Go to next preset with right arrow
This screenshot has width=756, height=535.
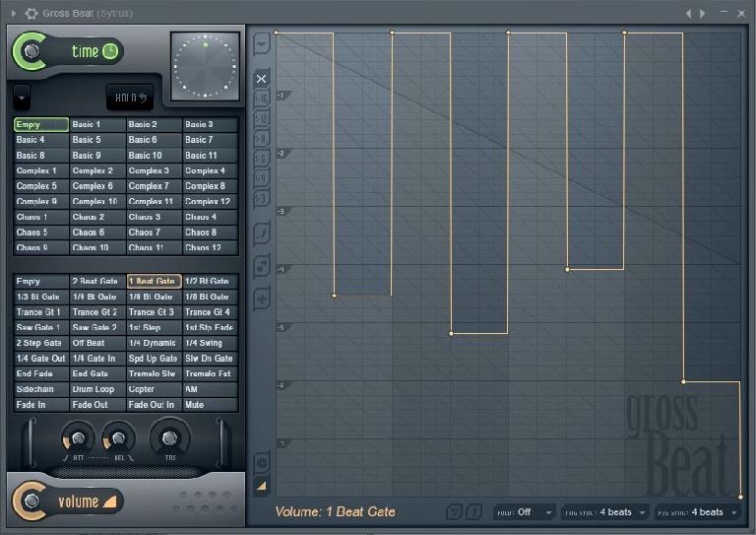703,14
